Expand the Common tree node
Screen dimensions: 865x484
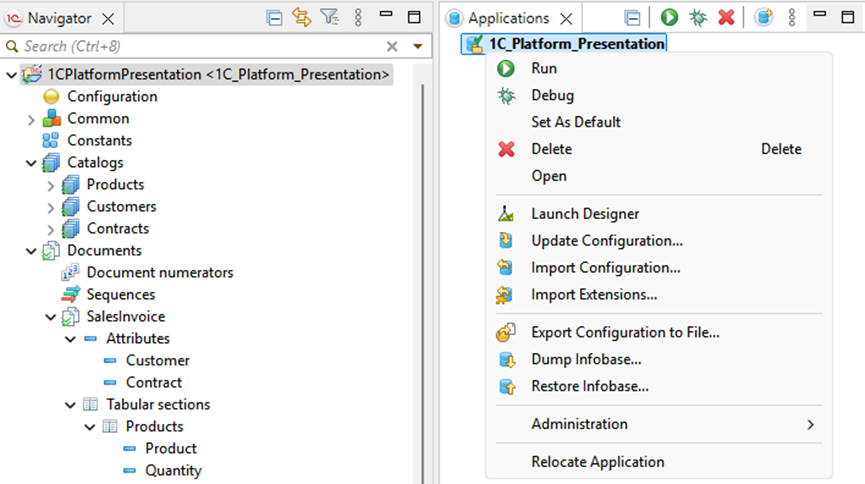click(31, 119)
